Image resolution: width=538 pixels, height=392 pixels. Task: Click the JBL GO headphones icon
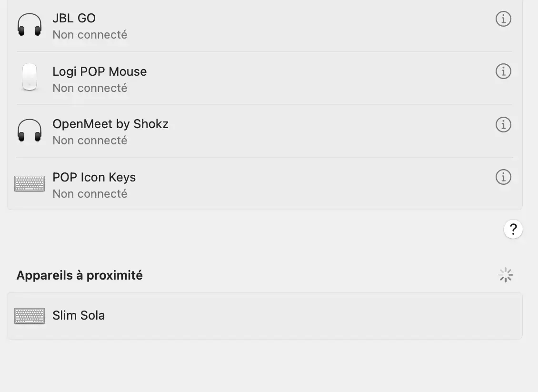pyautogui.click(x=30, y=25)
